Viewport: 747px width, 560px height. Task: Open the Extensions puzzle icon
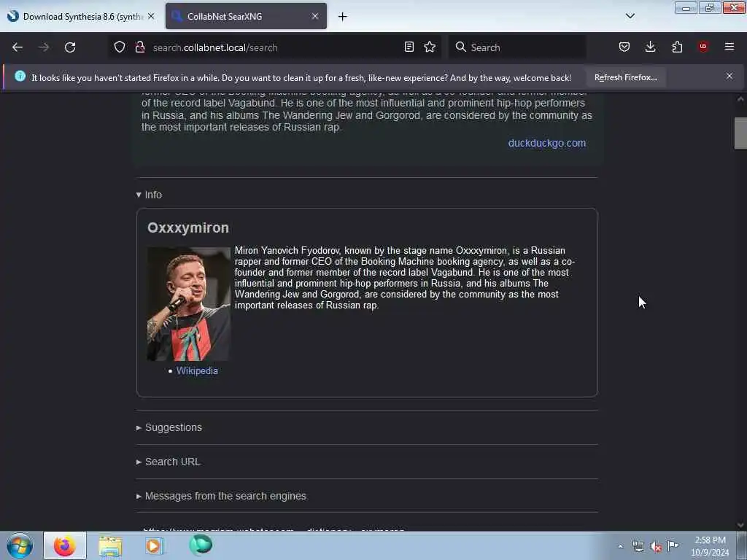coord(677,47)
